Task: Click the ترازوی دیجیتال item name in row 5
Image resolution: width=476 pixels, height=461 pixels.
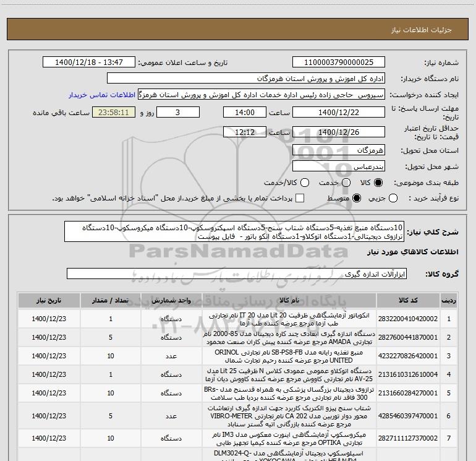Action: tap(289, 393)
